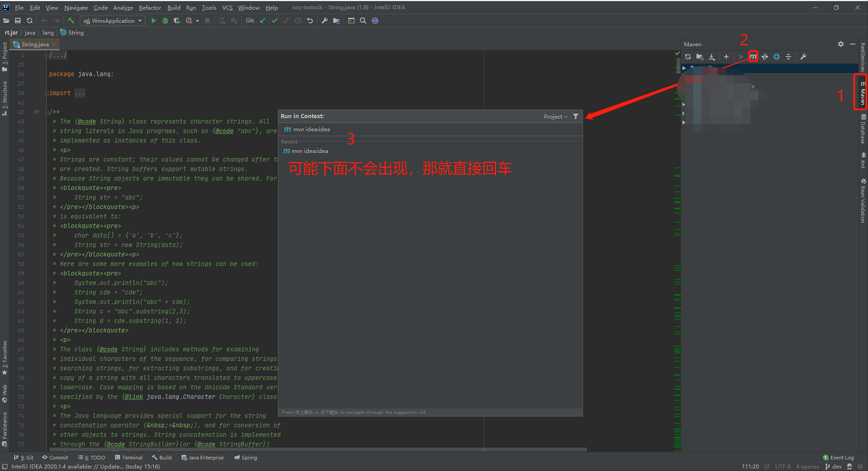Collapse all in Maven toolbar
The image size is (868, 471).
[788, 57]
